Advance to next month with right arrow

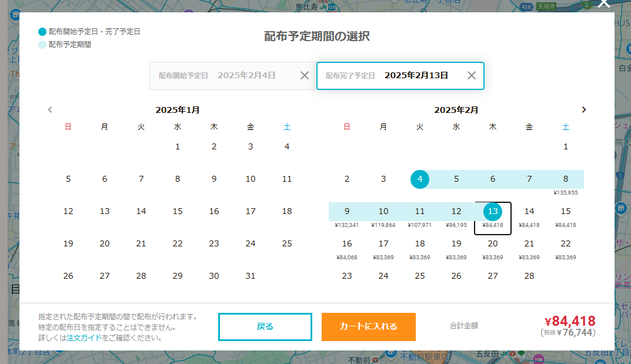583,109
